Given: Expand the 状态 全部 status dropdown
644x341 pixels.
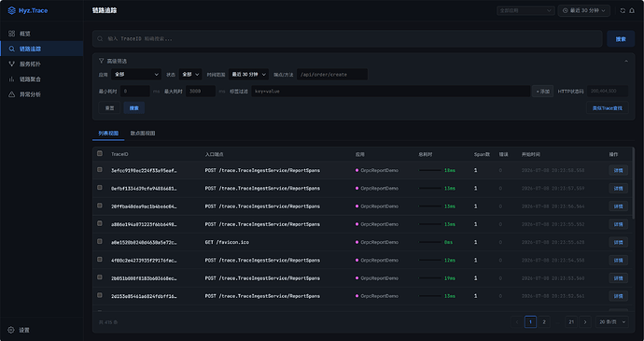Looking at the screenshot, I should tap(190, 75).
